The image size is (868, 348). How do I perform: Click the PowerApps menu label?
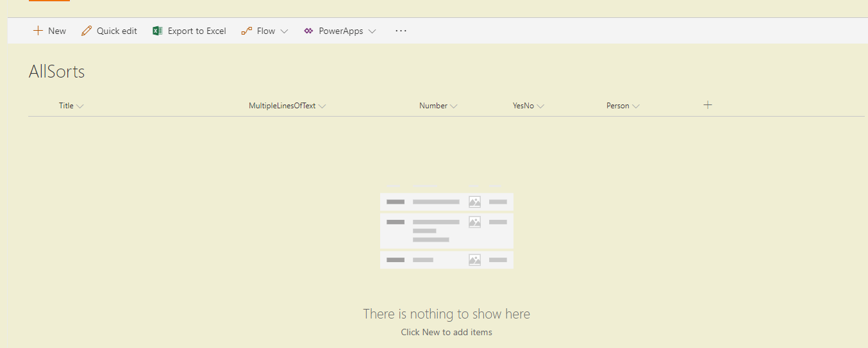(341, 31)
